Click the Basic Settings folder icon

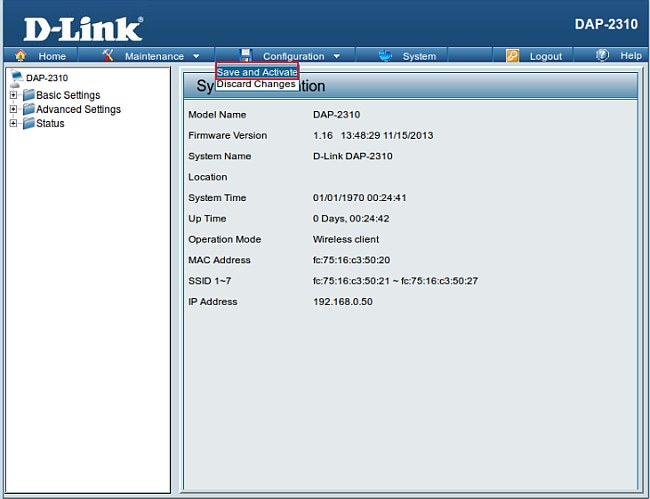(28, 96)
